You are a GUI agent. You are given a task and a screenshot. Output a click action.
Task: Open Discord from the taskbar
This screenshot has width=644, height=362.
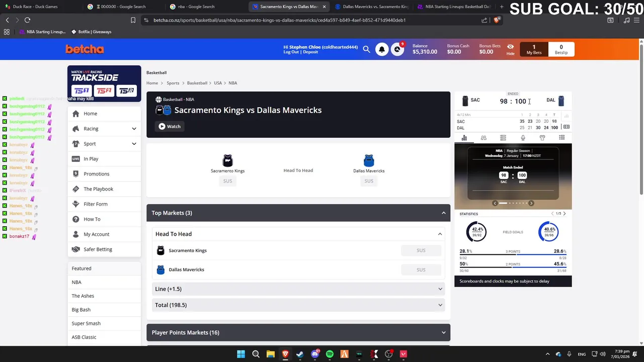click(315, 354)
